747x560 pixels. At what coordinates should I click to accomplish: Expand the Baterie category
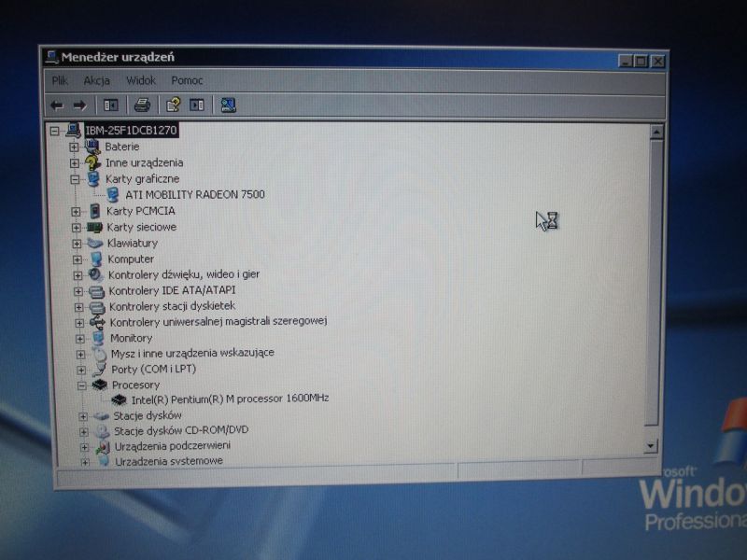(x=74, y=147)
